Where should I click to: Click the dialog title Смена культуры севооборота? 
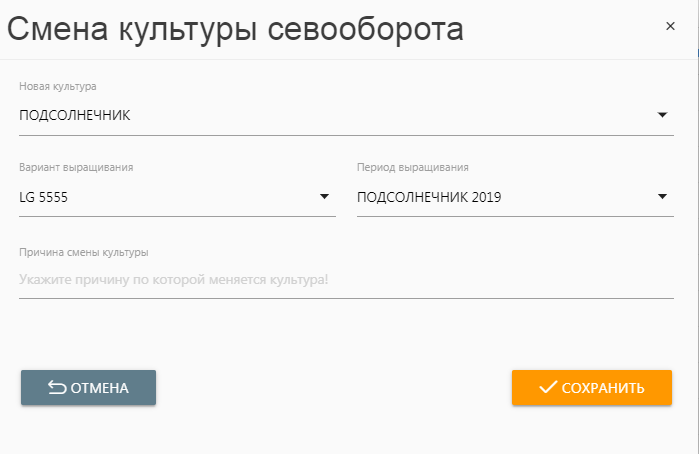point(236,29)
